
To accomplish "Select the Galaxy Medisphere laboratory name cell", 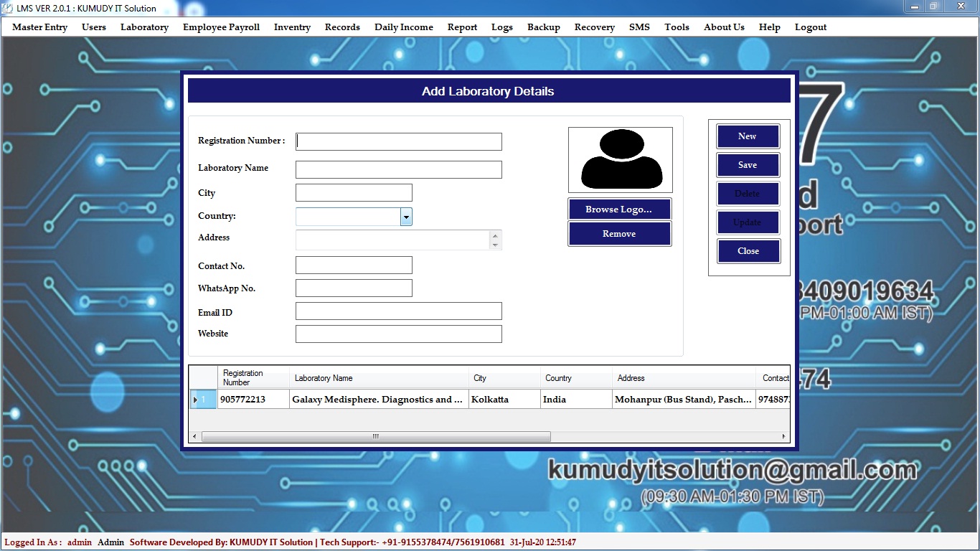I will [x=377, y=400].
